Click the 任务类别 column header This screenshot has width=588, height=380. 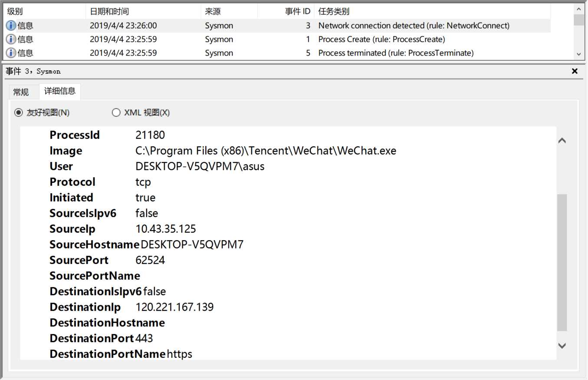[432, 12]
